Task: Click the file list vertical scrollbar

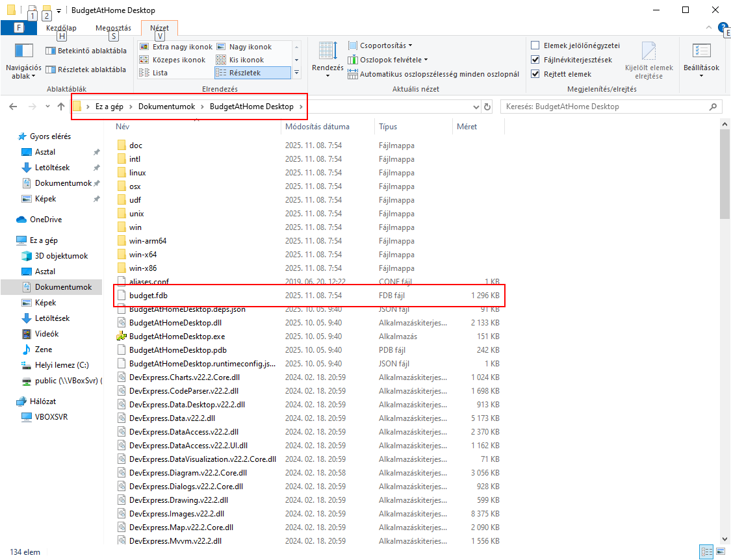Action: click(725, 325)
